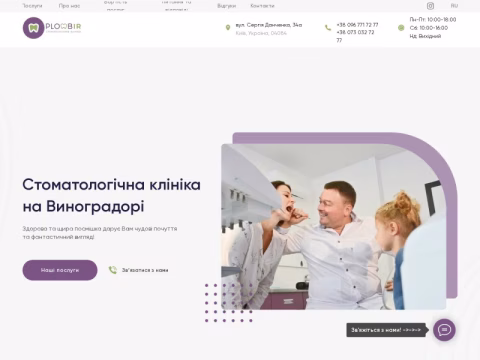The width and height of the screenshot is (480, 360).
Task: Click the "Зв'язатися з нами" link under the headline
Action: (x=145, y=270)
